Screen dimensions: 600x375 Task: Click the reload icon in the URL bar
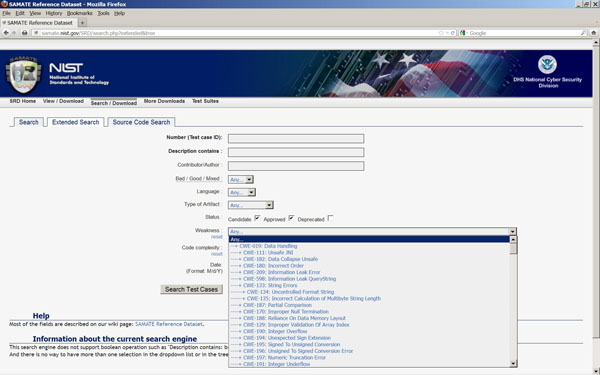tap(452, 33)
